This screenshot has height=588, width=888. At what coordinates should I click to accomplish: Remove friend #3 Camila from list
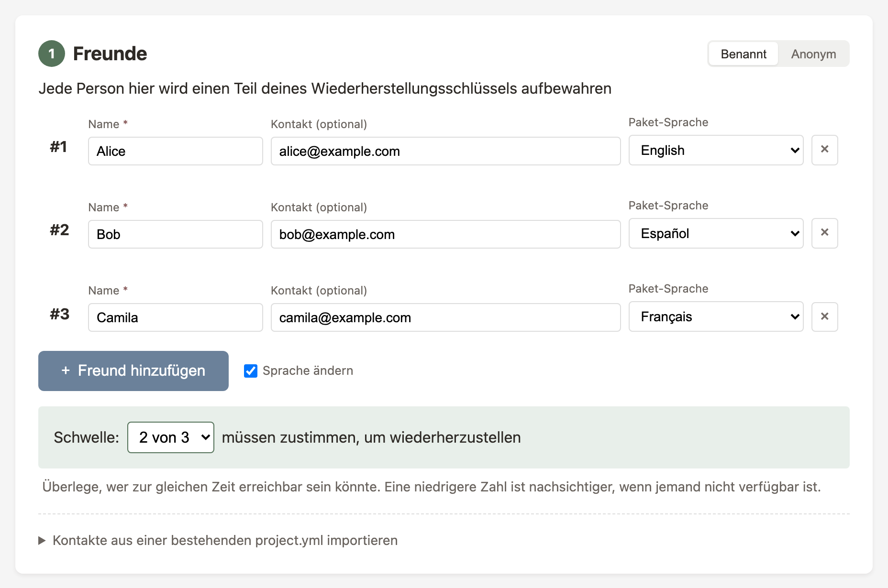pyautogui.click(x=824, y=316)
